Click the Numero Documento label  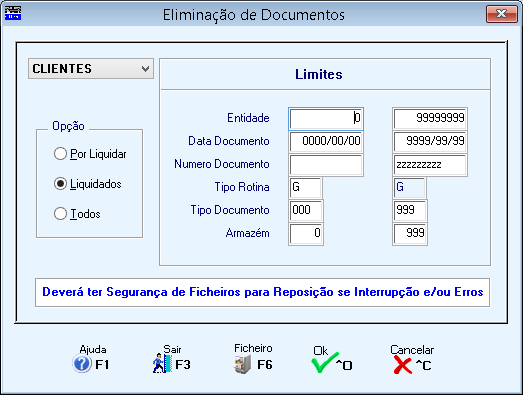(x=222, y=164)
